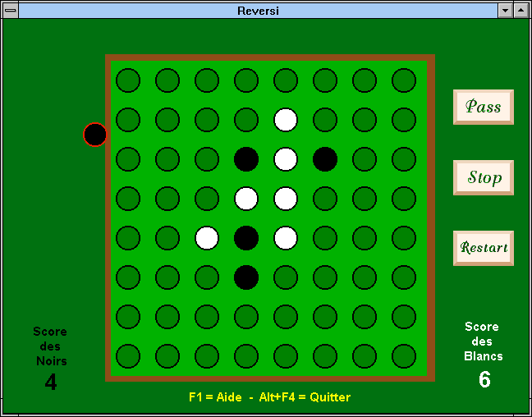Screen dimensions: 532x417
Task: Select the white piece in the second row
Action: [x=286, y=120]
